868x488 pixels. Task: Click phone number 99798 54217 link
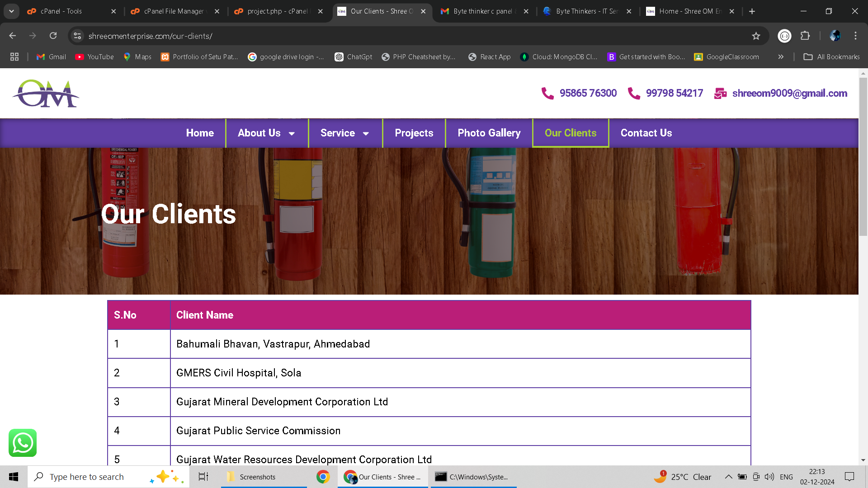674,94
